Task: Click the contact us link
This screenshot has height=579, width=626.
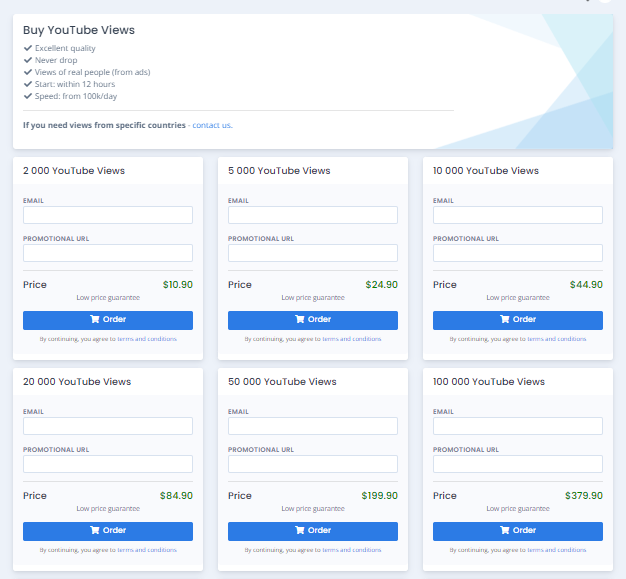Action: pos(212,125)
